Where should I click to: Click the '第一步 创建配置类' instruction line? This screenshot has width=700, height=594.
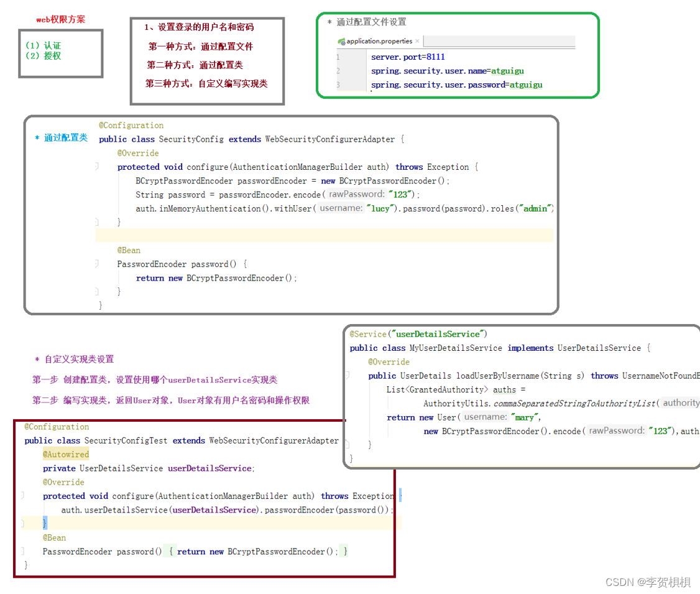click(154, 379)
